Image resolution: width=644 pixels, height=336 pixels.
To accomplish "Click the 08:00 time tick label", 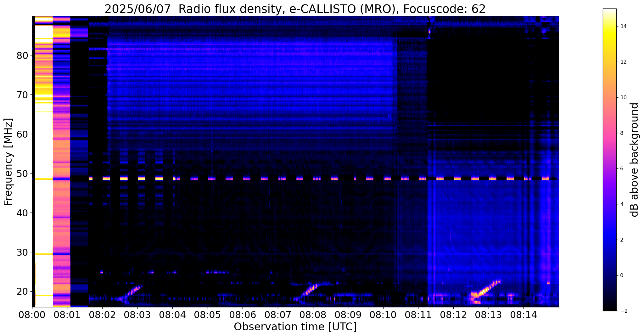I will [x=32, y=315].
